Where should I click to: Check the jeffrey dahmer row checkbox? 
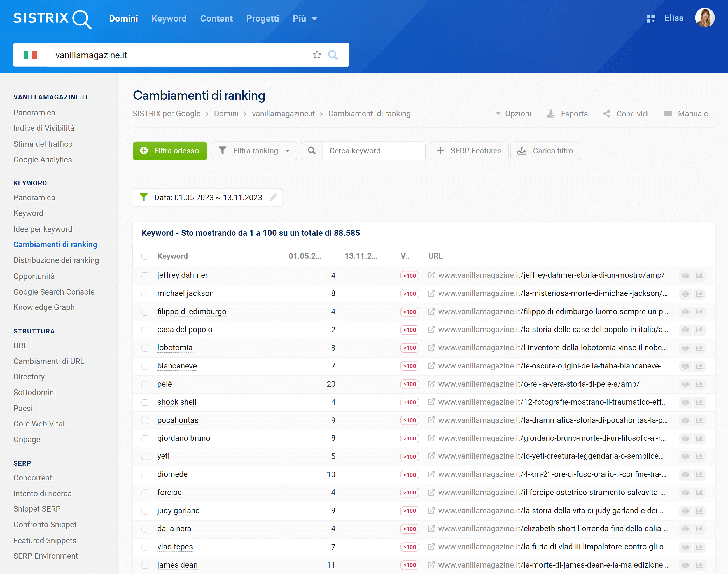(x=145, y=276)
